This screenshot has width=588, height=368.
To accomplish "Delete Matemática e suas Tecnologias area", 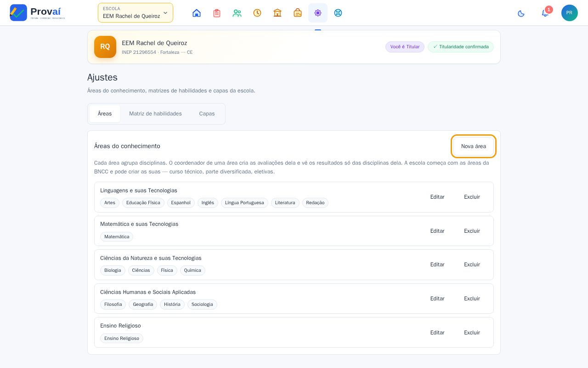I will (472, 231).
